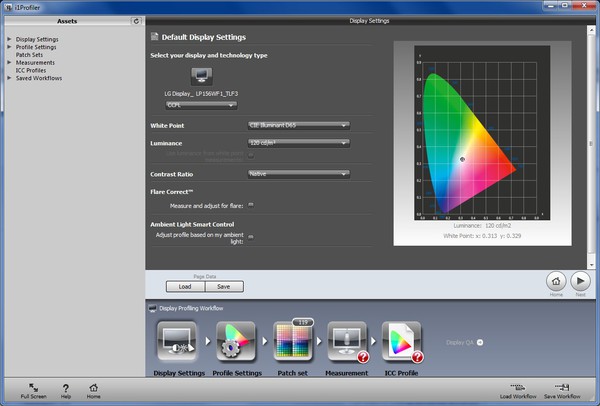This screenshot has width=600, height=406.
Task: Click the 119 patch count badge
Action: pyautogui.click(x=303, y=323)
